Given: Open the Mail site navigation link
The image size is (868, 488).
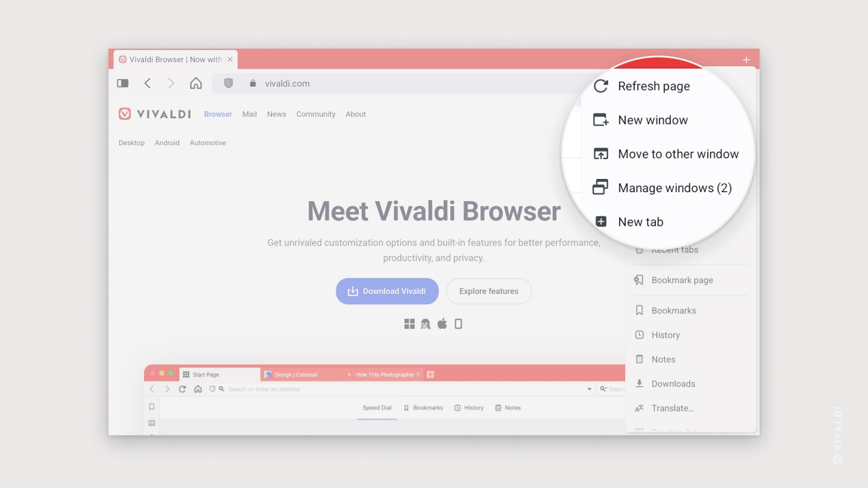Looking at the screenshot, I should tap(250, 114).
